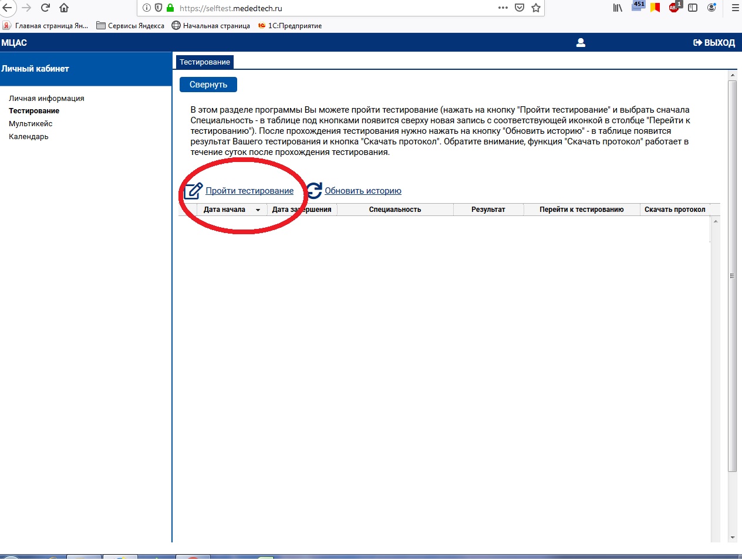
Task: Toggle the browser sidebar view icon
Action: point(693,8)
